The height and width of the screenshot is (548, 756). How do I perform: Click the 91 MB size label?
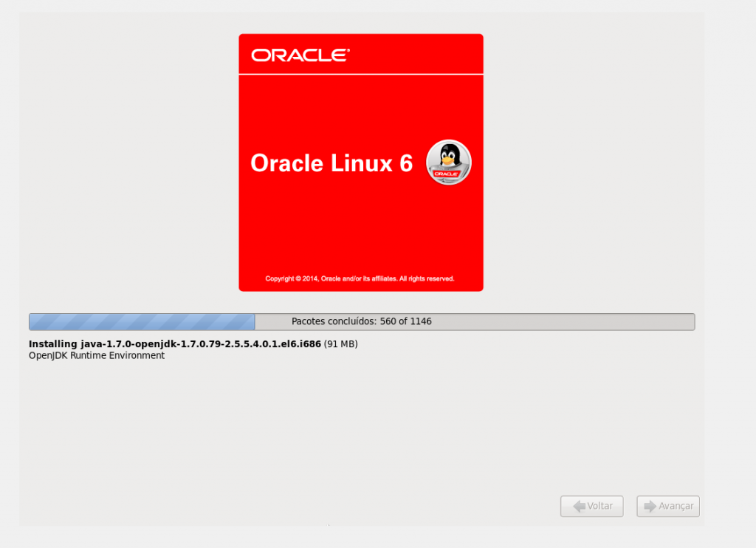pos(340,343)
